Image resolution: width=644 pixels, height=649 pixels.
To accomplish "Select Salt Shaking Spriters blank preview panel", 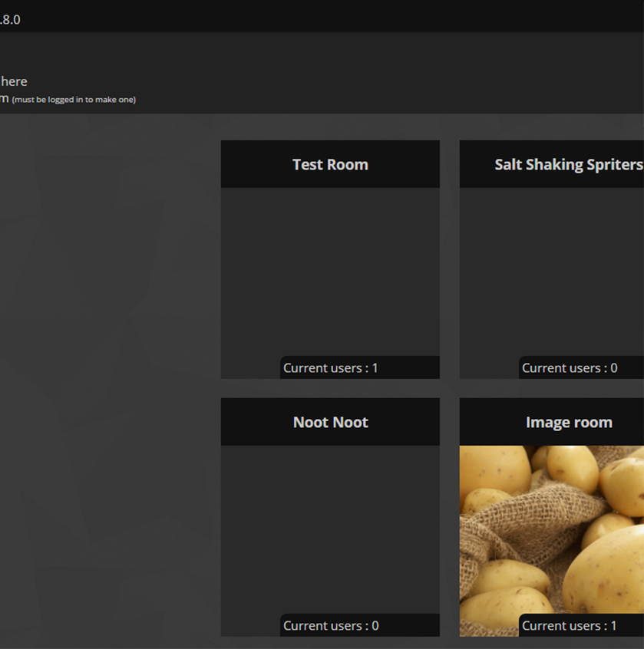I will click(x=551, y=270).
